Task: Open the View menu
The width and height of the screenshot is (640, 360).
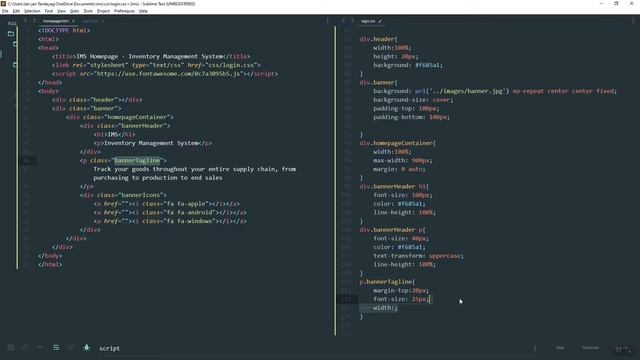Action: click(x=61, y=11)
